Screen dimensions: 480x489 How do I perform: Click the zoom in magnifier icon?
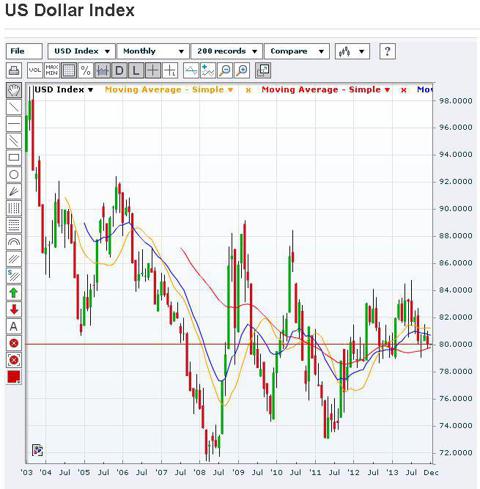click(x=242, y=70)
